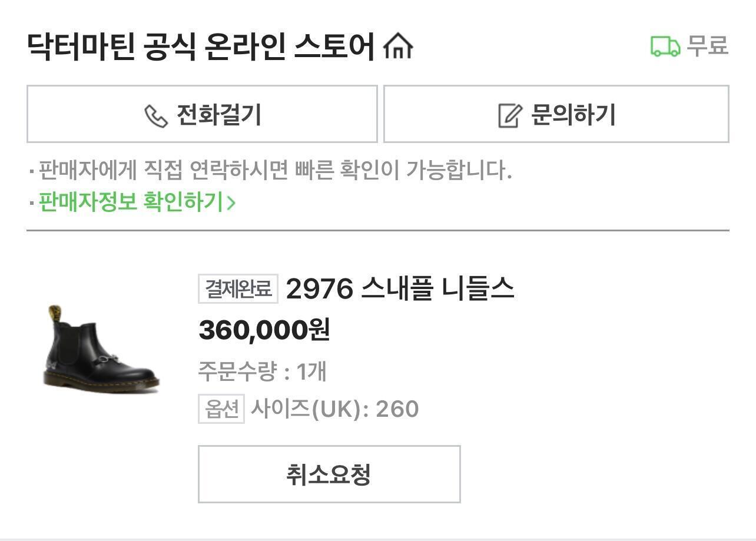756x541 pixels.
Task: Click the 결제완료 payment status badge
Action: pos(238,289)
